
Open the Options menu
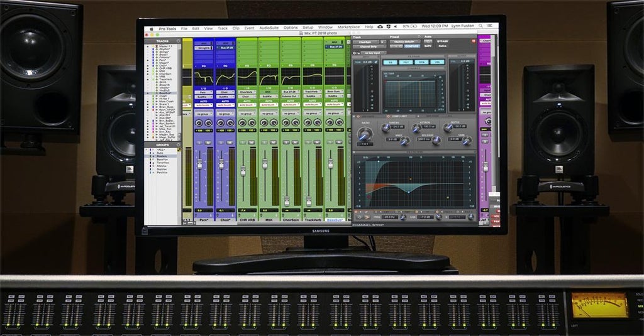click(291, 28)
